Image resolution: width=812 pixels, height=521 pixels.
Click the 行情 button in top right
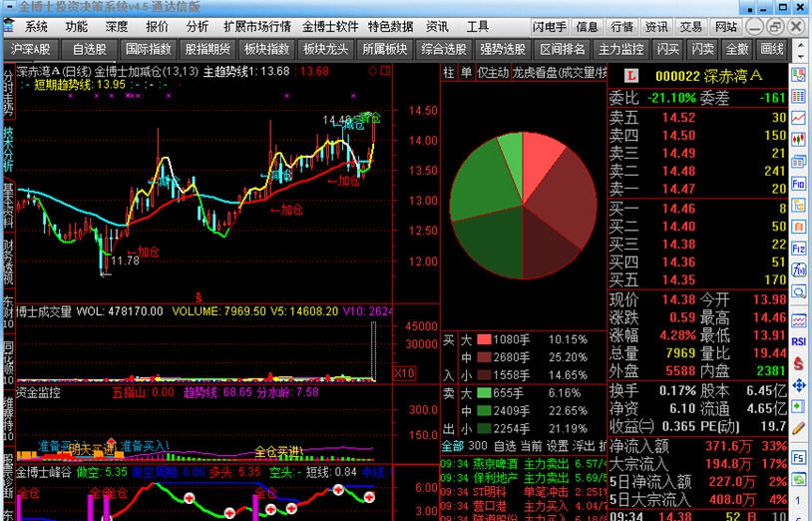[x=621, y=26]
